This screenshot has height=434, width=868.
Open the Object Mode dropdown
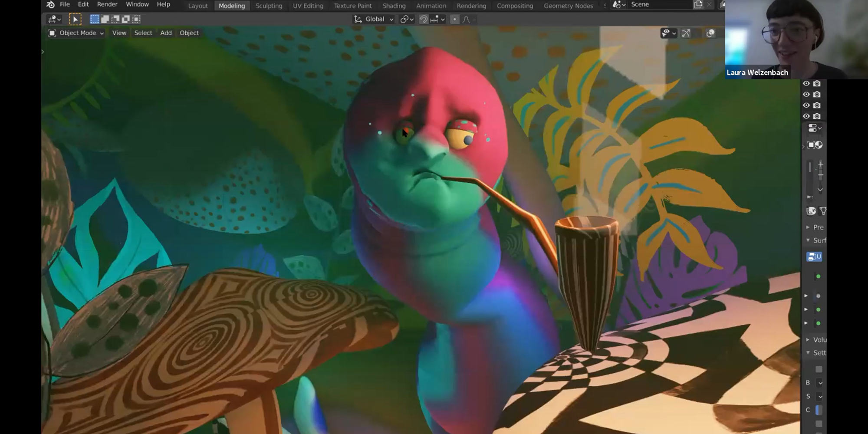pos(76,33)
